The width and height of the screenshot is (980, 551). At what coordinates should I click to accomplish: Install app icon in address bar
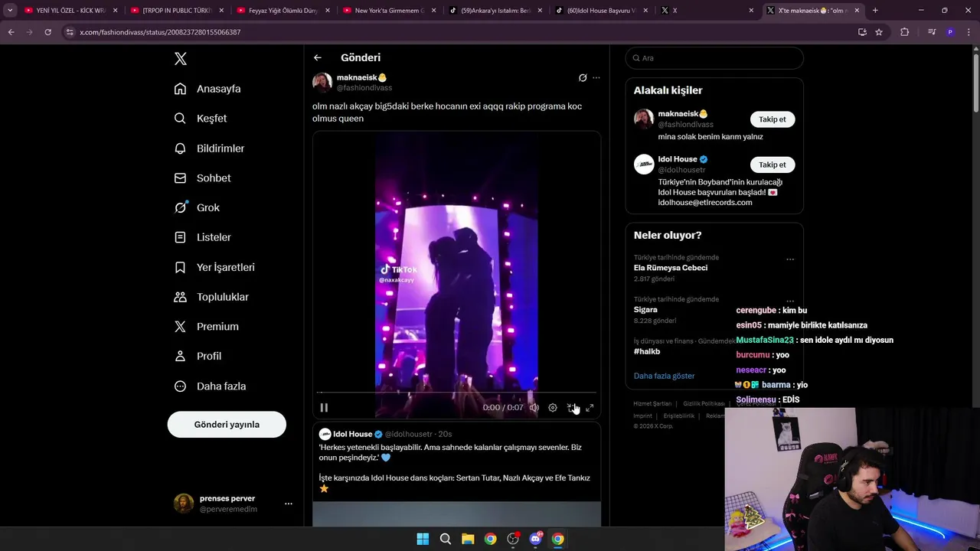tap(862, 32)
